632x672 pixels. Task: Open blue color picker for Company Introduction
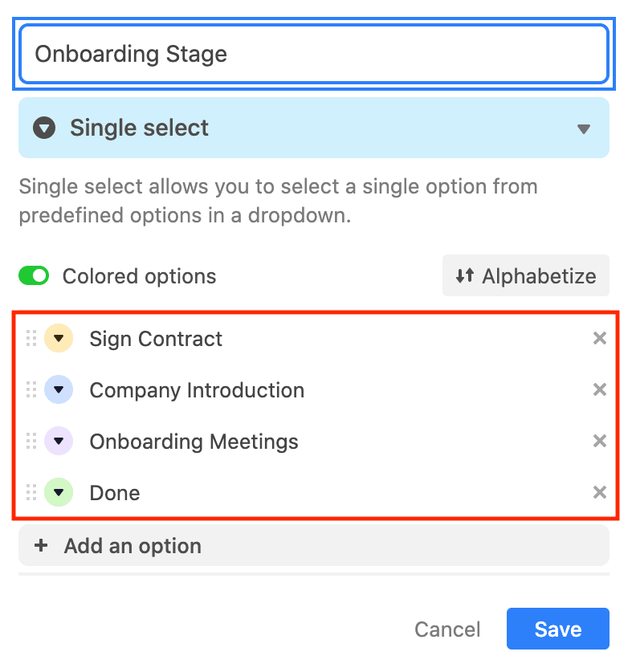coord(59,390)
